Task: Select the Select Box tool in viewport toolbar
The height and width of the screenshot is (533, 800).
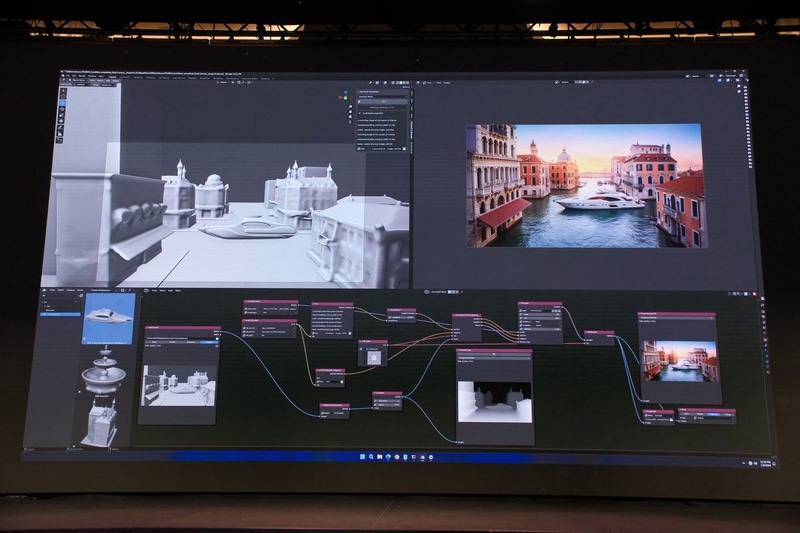Action: click(x=63, y=91)
